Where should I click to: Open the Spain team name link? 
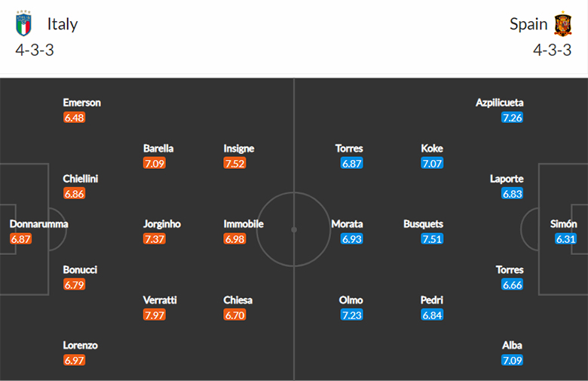[x=528, y=24]
